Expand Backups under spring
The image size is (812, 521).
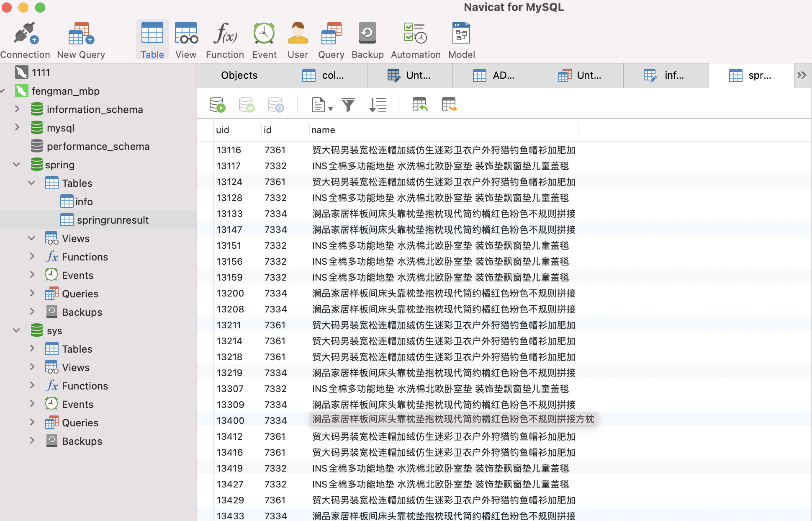(32, 312)
